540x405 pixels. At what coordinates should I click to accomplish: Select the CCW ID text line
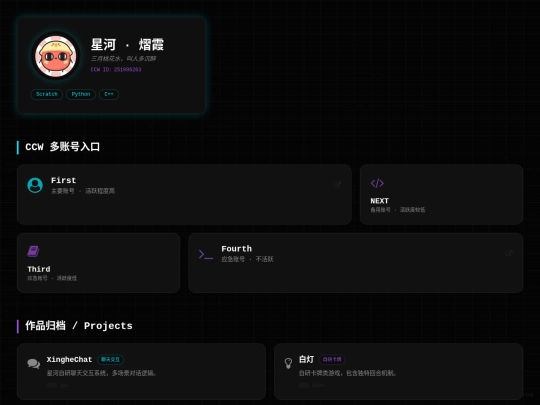tap(116, 69)
